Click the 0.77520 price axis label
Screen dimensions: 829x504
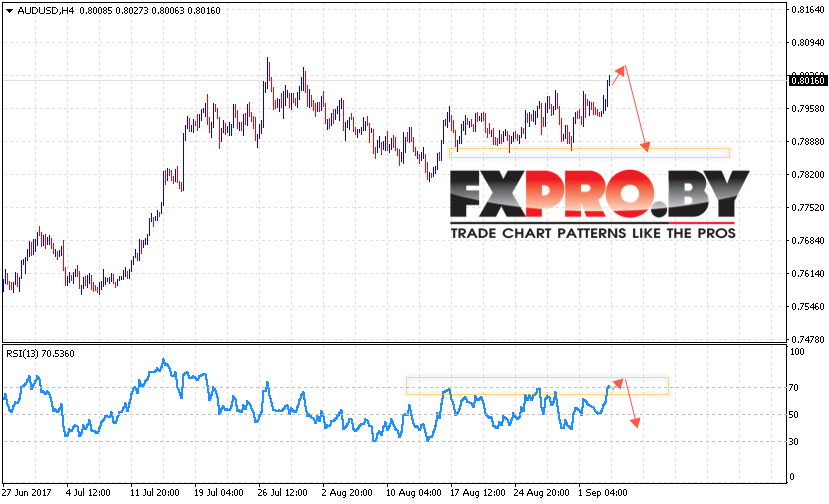808,207
